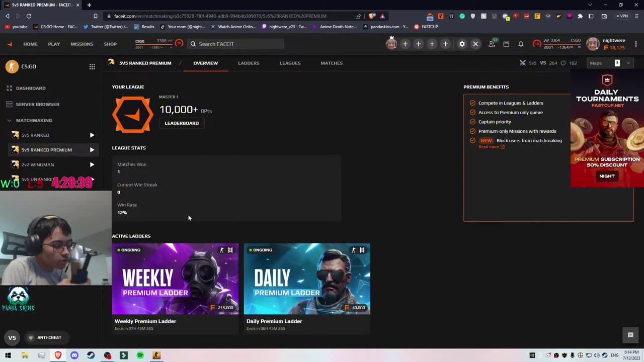
Task: Play 2v2 WINGMAN using its arrow
Action: (92, 164)
